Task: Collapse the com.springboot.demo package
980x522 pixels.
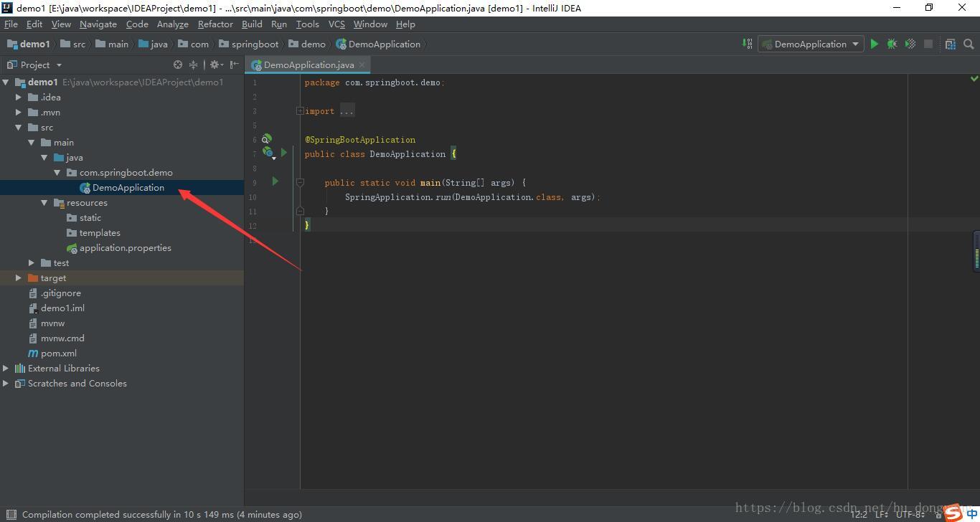Action: (57, 172)
